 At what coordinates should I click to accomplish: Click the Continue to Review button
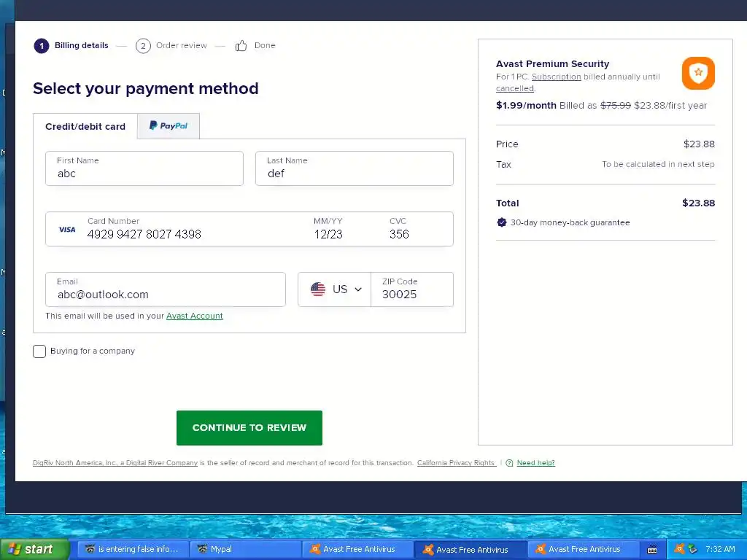249,427
